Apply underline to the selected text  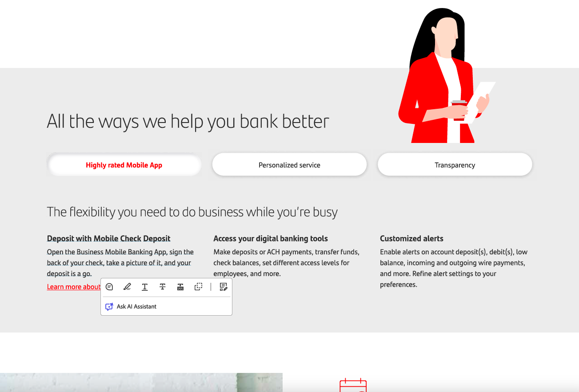pyautogui.click(x=145, y=287)
